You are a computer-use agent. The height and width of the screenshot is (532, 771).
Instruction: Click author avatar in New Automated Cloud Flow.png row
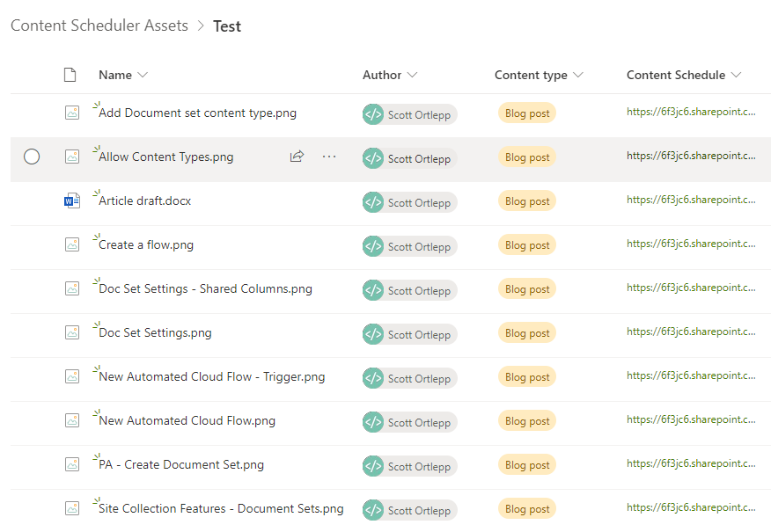(x=373, y=422)
